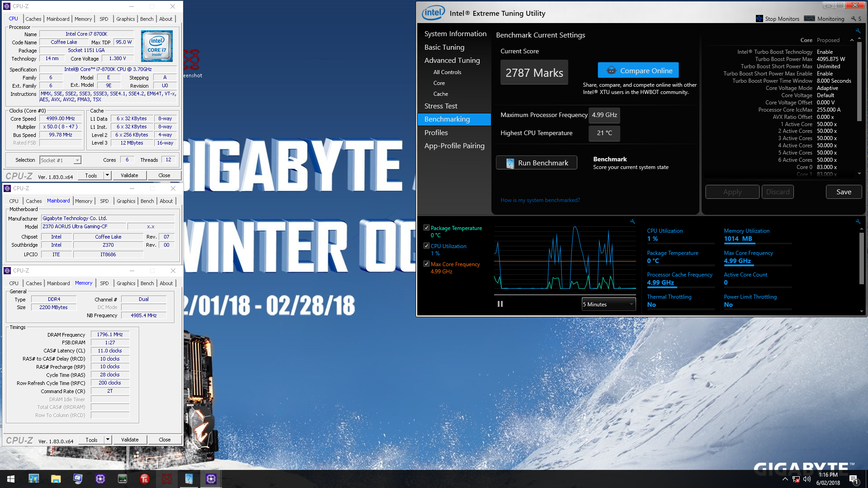Open Stress Test in XTU sidebar
Viewport: 868px width, 488px height.
point(441,106)
